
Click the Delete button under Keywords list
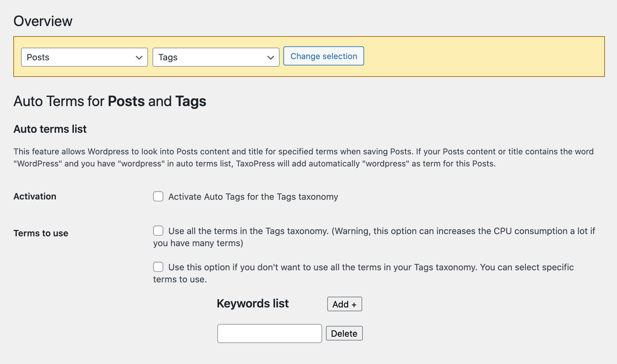tap(344, 333)
